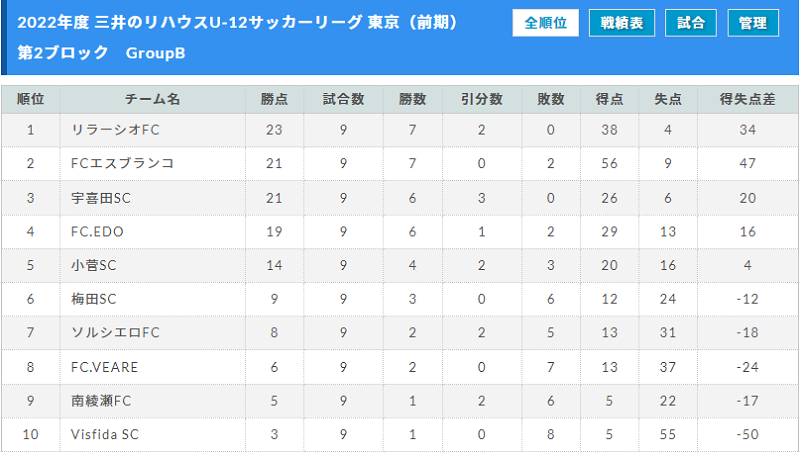
Task: Select the team ソルシエロFC
Action: tap(115, 333)
